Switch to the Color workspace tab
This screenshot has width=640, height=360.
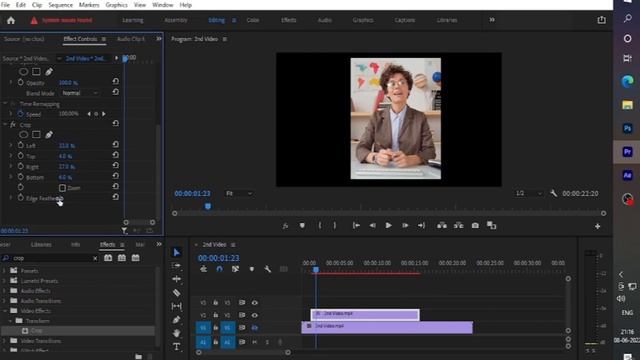click(253, 20)
